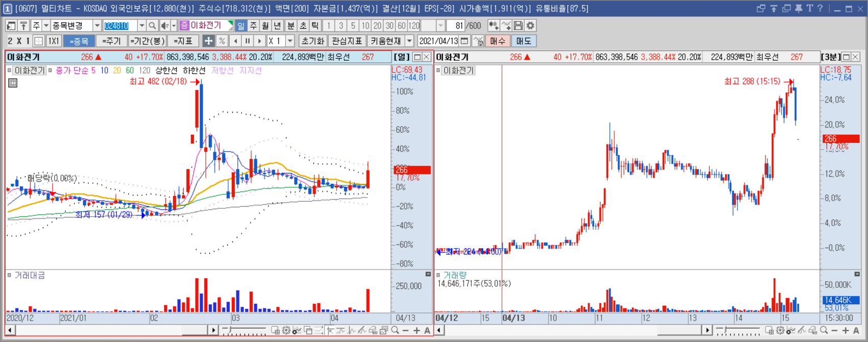Click the right chart A auto-fit icon
The image size is (868, 342).
click(856, 331)
